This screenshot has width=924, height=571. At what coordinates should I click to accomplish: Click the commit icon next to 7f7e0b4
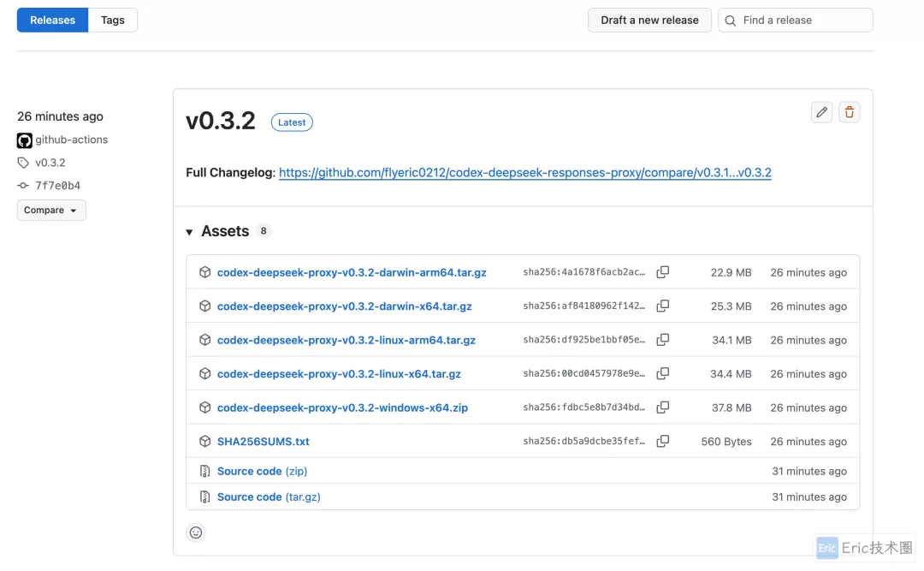(23, 185)
